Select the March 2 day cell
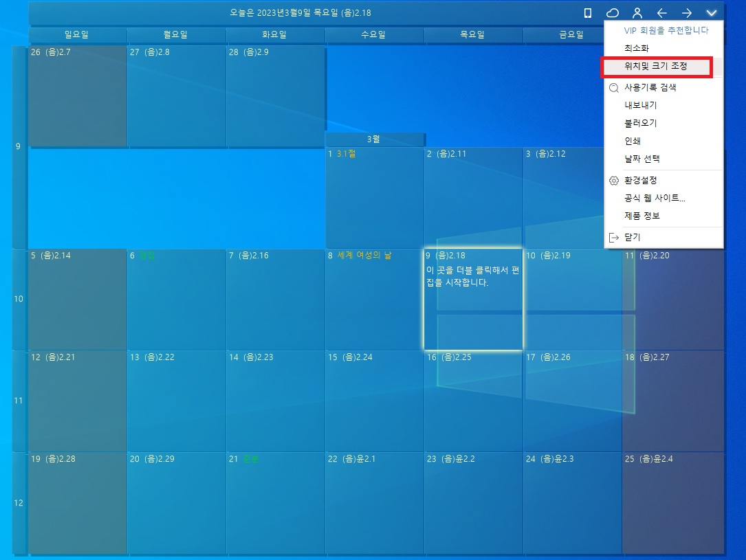This screenshot has width=746, height=560. pyautogui.click(x=474, y=198)
